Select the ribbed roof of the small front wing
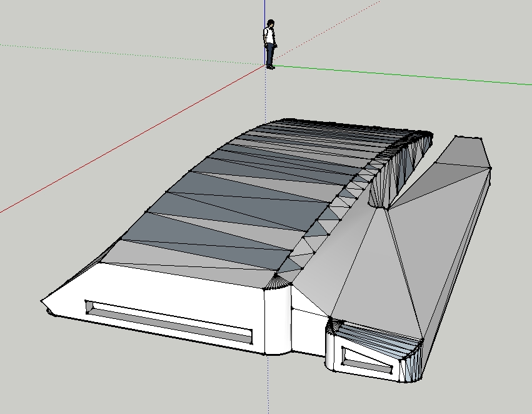 click(x=381, y=341)
